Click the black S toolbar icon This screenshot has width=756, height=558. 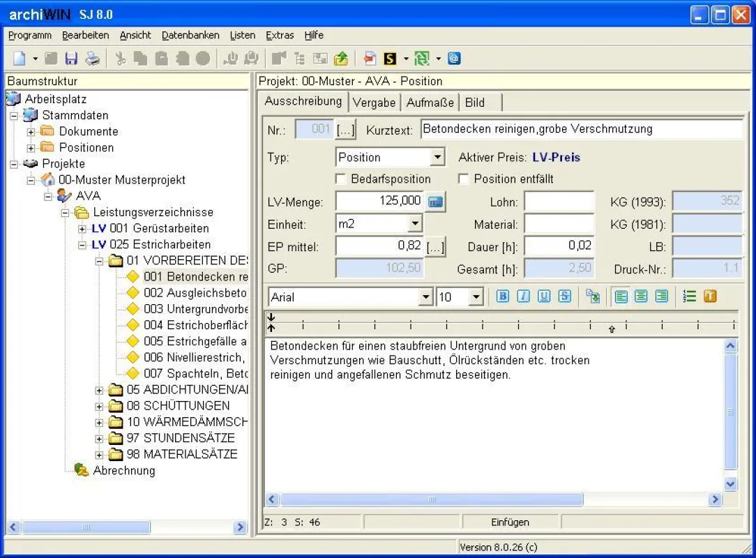(390, 59)
